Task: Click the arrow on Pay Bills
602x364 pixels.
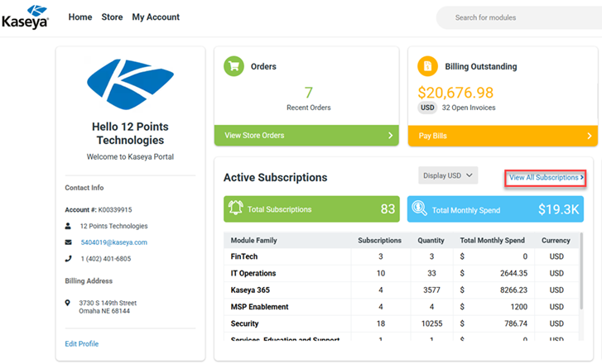Action: (x=590, y=136)
